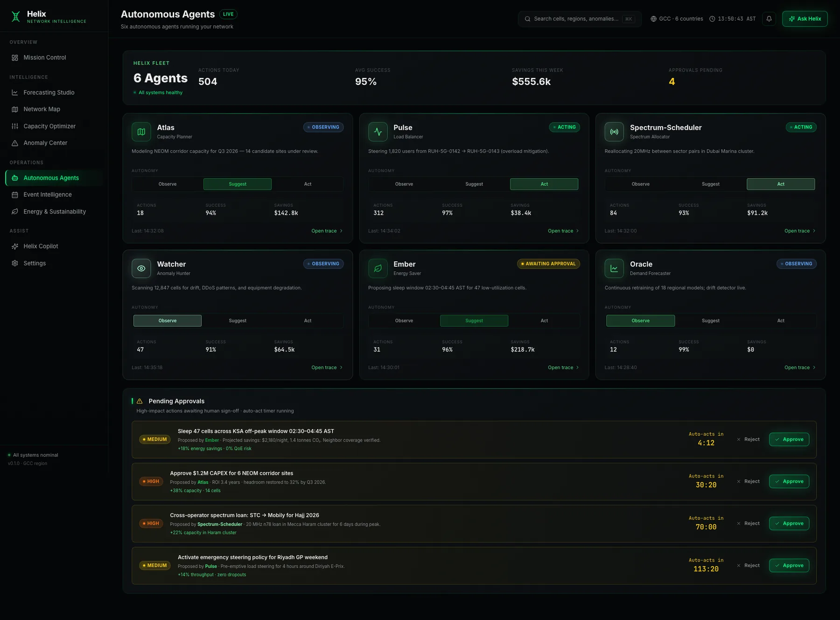
Task: Open Helix Copilot
Action: tap(54, 246)
